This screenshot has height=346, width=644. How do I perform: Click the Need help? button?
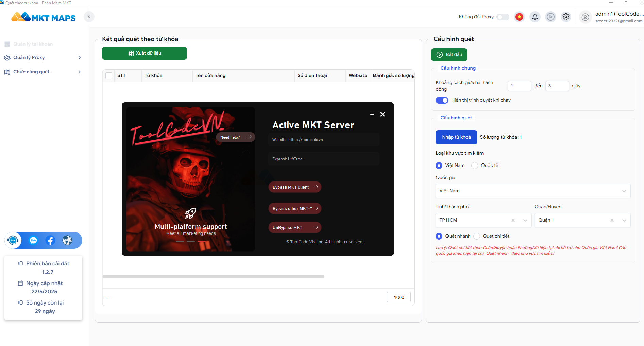point(236,137)
